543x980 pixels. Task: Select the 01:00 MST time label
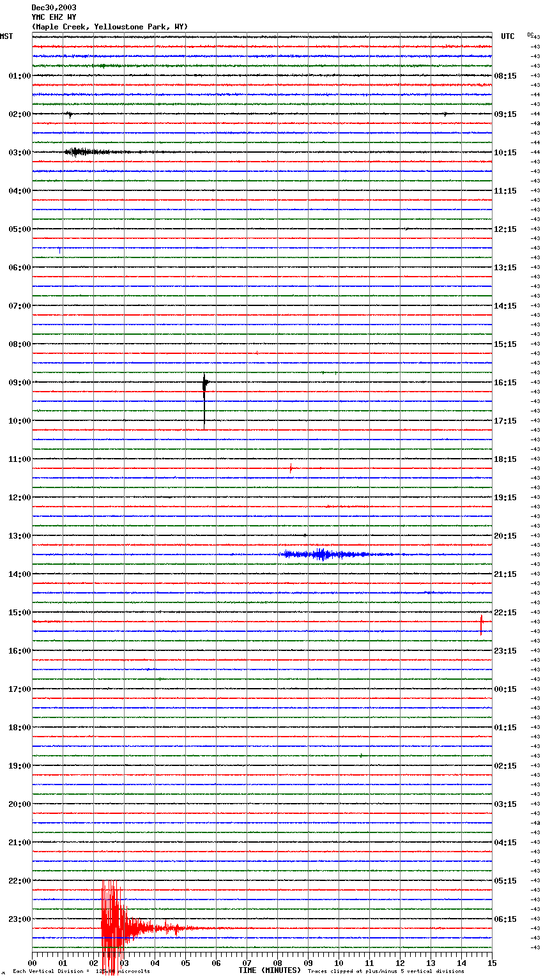click(19, 76)
